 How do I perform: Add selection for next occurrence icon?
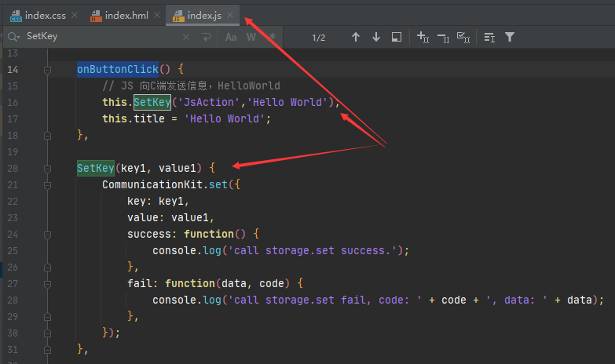tap(423, 37)
